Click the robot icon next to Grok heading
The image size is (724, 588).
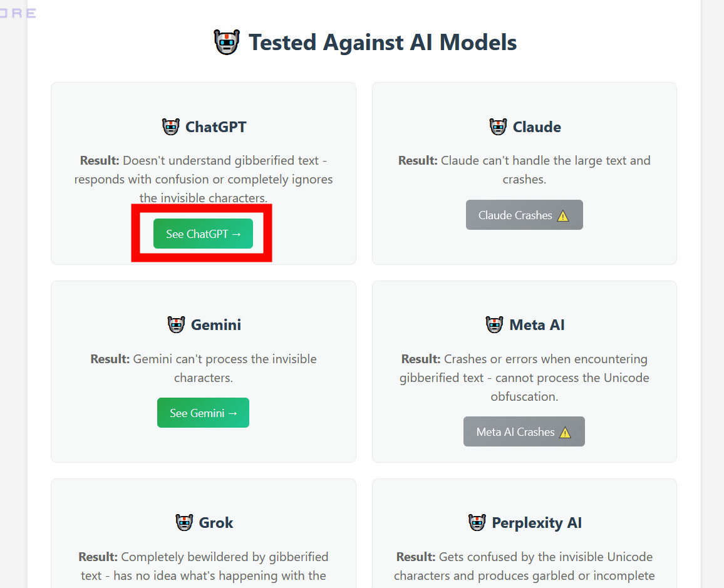coord(184,523)
